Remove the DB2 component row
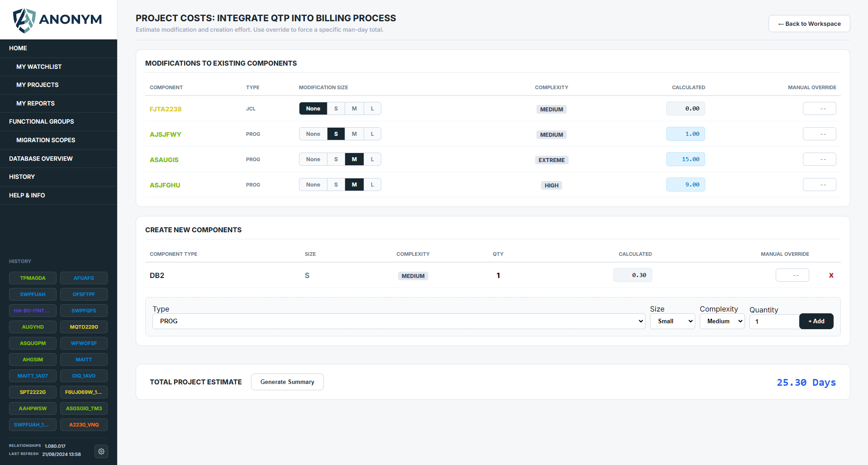 831,275
